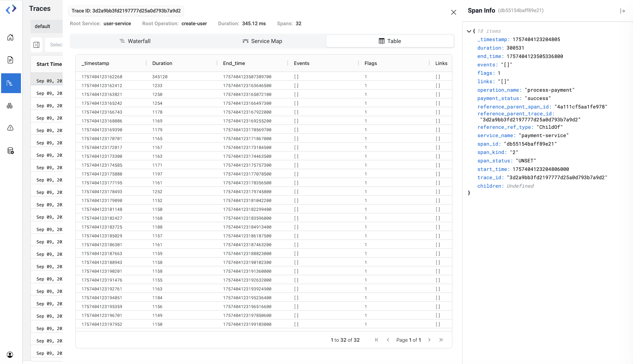Image resolution: width=633 pixels, height=364 pixels.
Task: Copy the Trace ID label button
Action: (126, 11)
